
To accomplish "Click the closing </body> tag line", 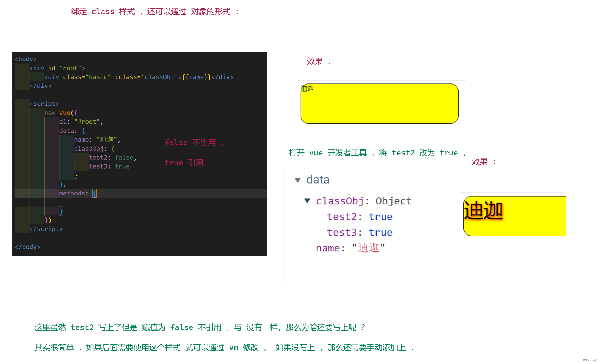I will pos(27,247).
